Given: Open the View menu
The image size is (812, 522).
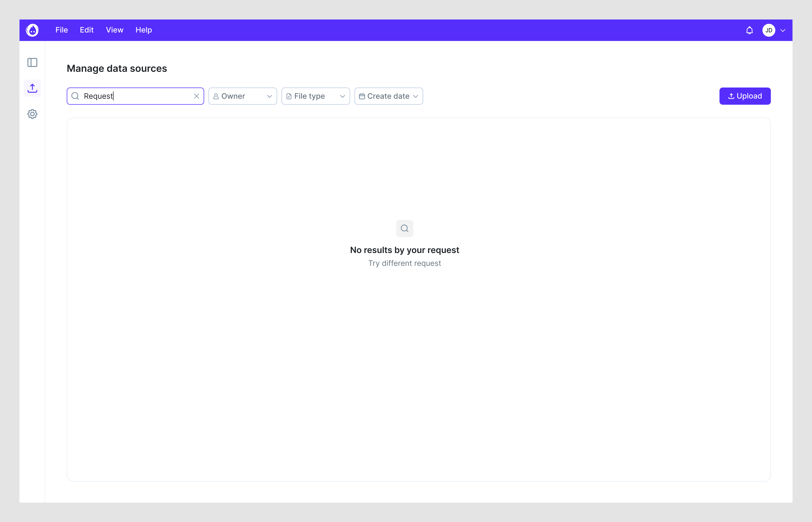Looking at the screenshot, I should (x=115, y=30).
